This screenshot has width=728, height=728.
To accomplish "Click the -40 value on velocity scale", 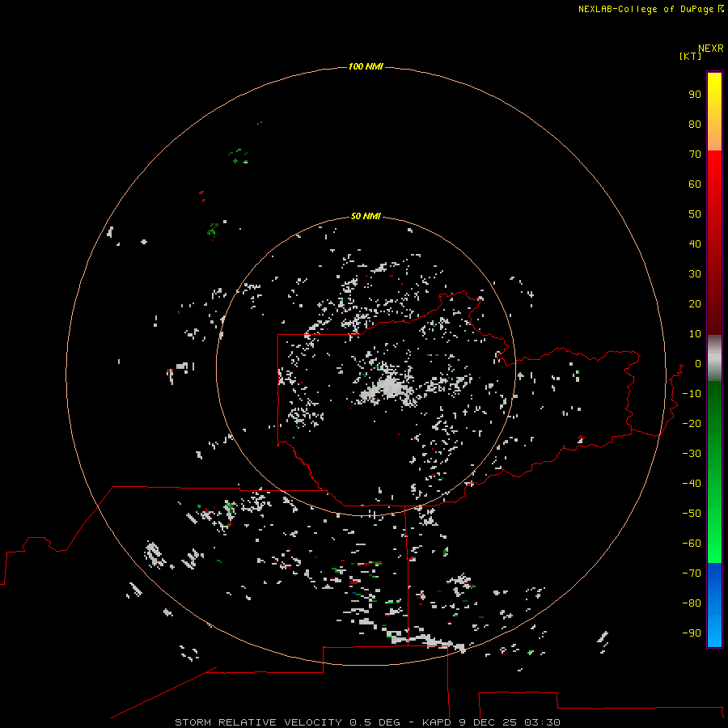I will pos(692,484).
